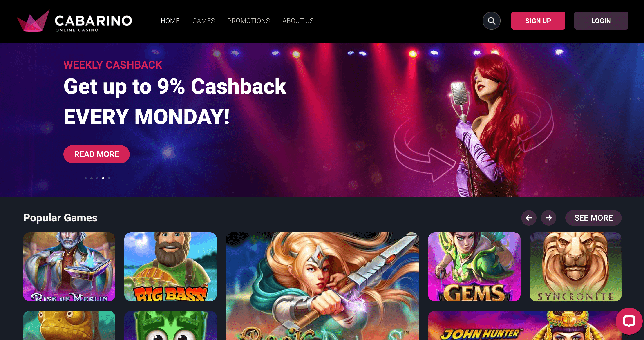Launch the Big Bass game thumbnail
Image resolution: width=644 pixels, height=340 pixels.
pos(170,267)
